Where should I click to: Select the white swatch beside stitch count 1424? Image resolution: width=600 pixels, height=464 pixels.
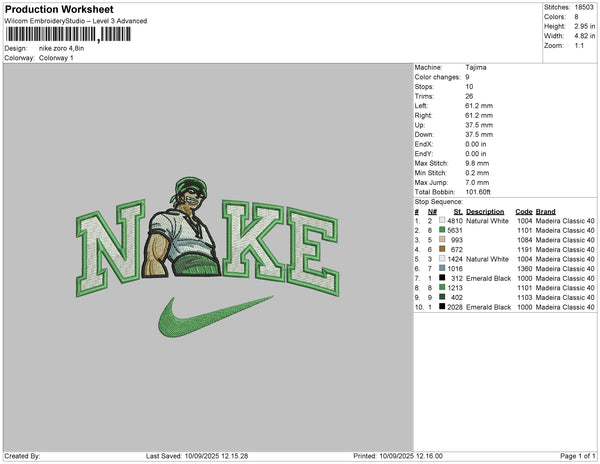(x=442, y=259)
